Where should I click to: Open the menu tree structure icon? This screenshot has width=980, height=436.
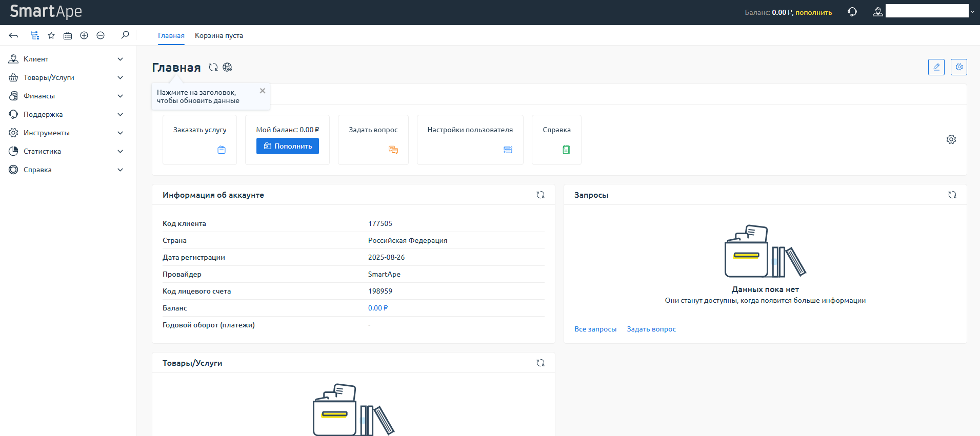coord(35,35)
